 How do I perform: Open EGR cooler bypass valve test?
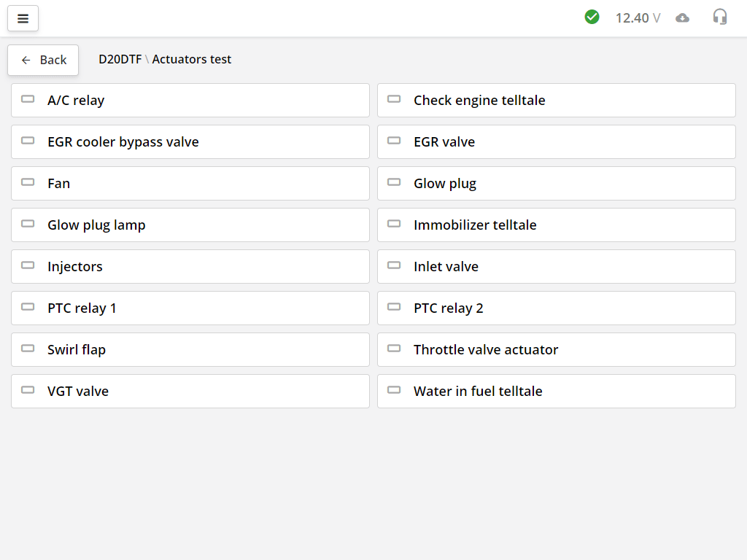[190, 141]
